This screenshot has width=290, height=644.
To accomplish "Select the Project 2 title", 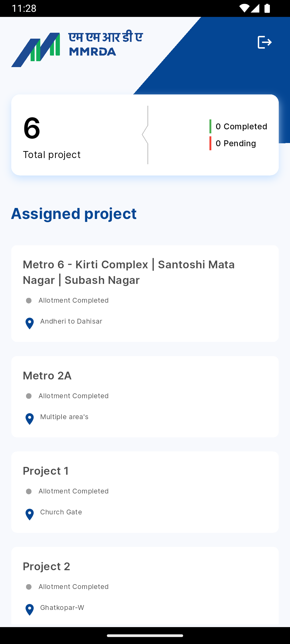I will [46, 566].
